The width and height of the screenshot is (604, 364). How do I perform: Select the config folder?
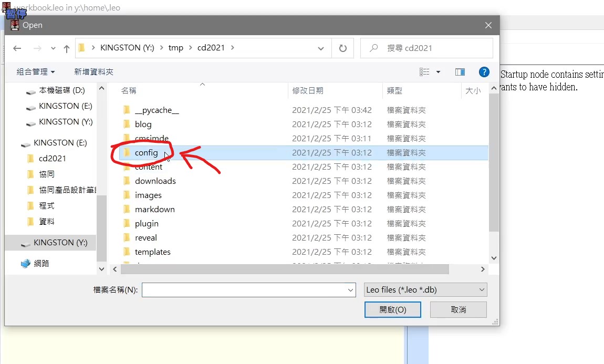146,152
